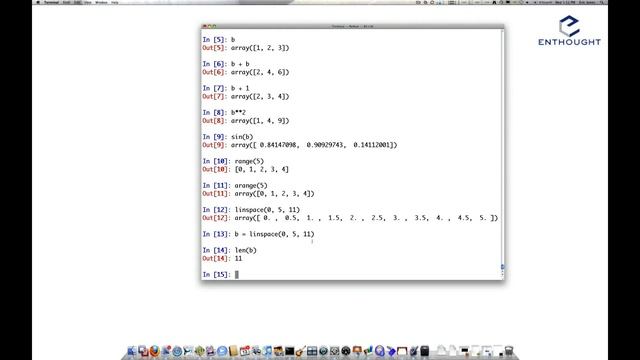The image size is (640, 360).
Task: Select output 'array([0, 1, 2, 3, 4])'
Action: 274,193
